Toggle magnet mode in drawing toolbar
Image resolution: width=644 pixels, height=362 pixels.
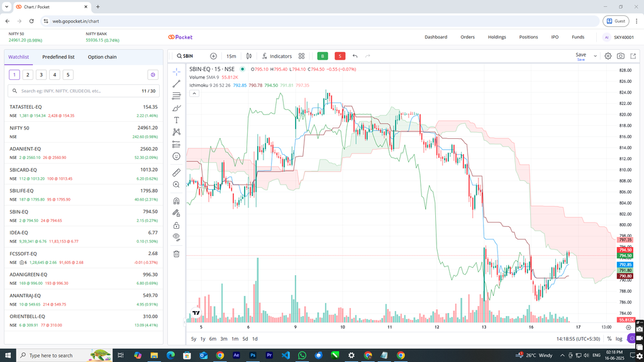pos(176,200)
